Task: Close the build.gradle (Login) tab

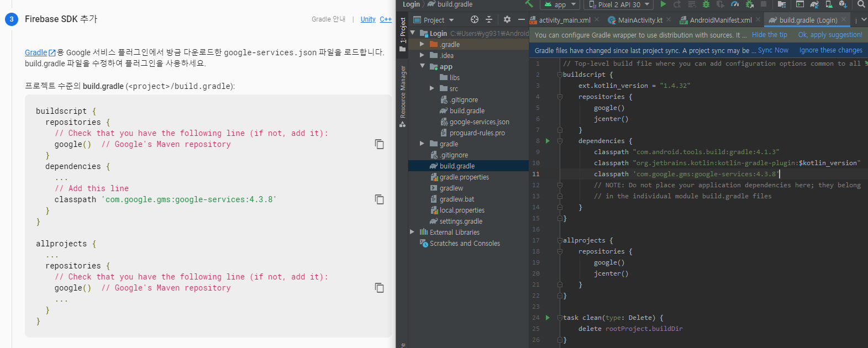Action: click(x=844, y=19)
